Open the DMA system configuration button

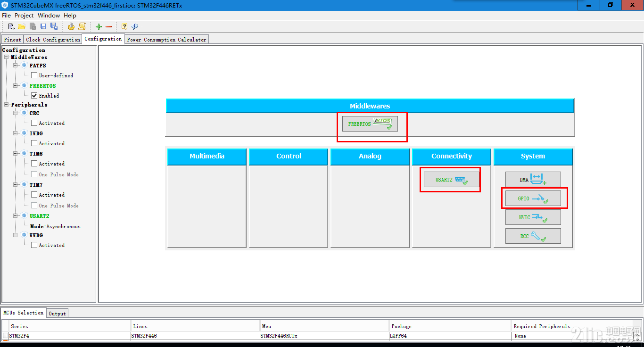click(x=533, y=180)
